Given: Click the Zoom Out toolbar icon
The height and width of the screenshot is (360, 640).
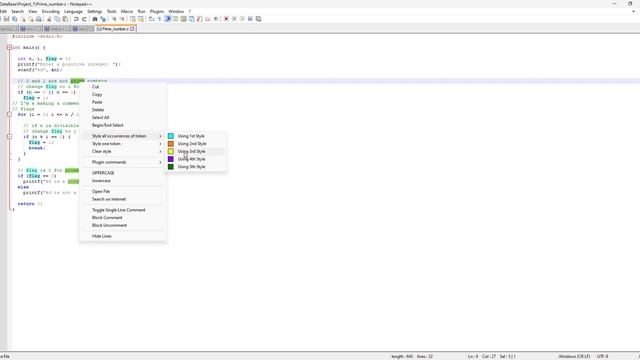Looking at the screenshot, I should pyautogui.click(x=122, y=19).
